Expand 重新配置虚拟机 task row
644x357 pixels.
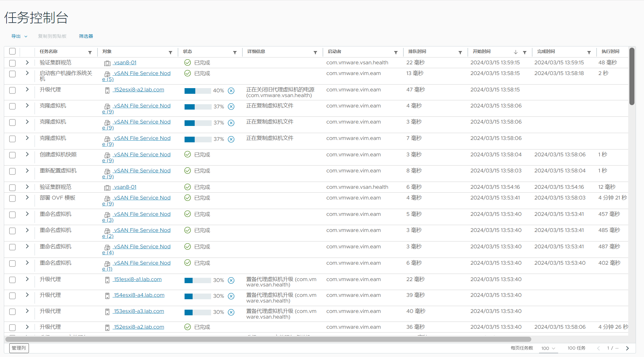click(x=27, y=170)
